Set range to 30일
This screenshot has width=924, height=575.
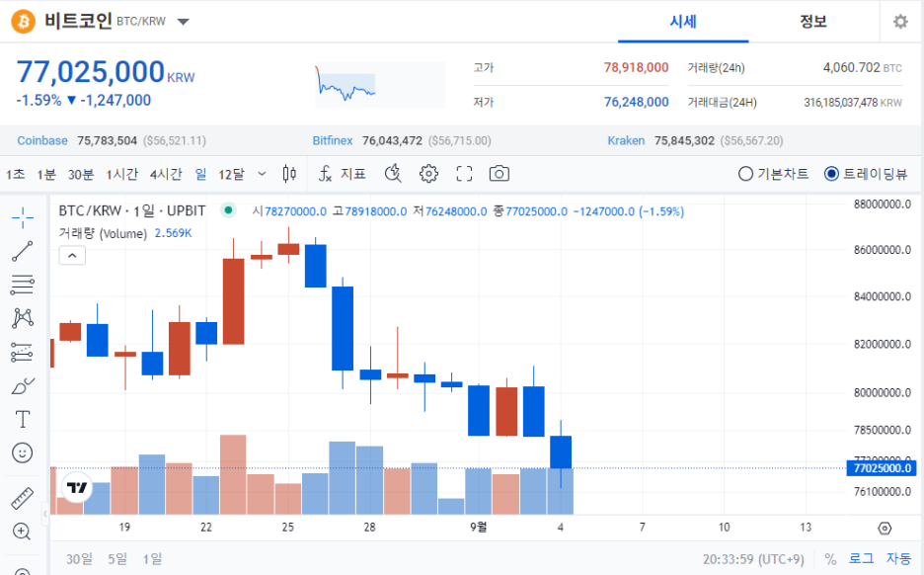coord(79,558)
